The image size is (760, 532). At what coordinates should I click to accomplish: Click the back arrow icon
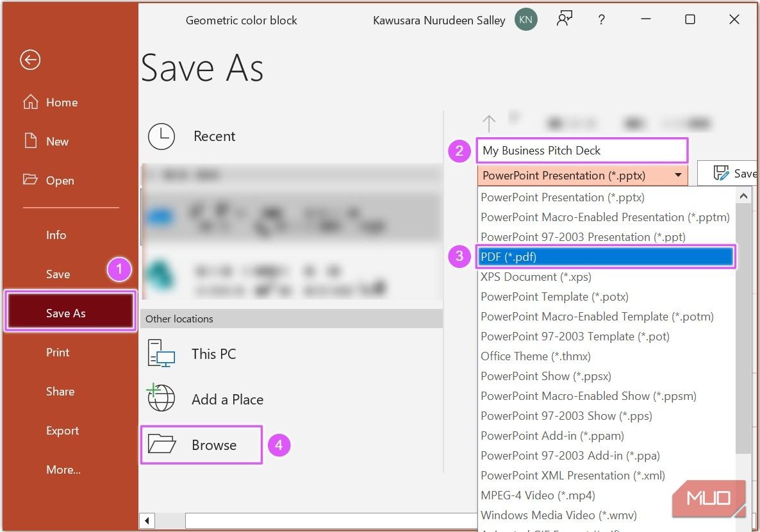tap(30, 60)
